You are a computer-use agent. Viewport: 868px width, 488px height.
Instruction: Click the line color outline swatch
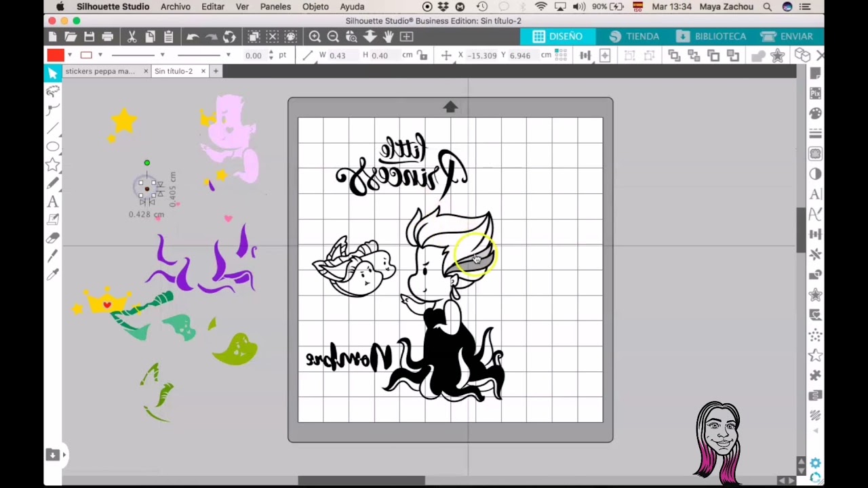86,56
